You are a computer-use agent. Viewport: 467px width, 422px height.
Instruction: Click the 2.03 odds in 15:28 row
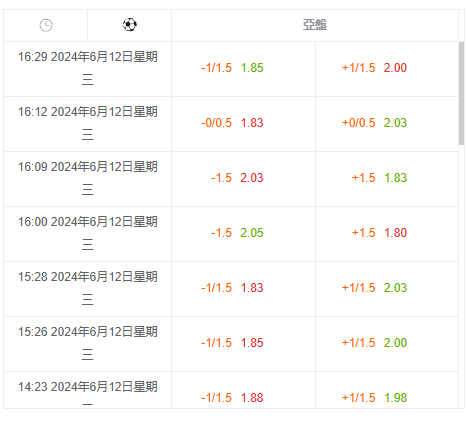[395, 288]
